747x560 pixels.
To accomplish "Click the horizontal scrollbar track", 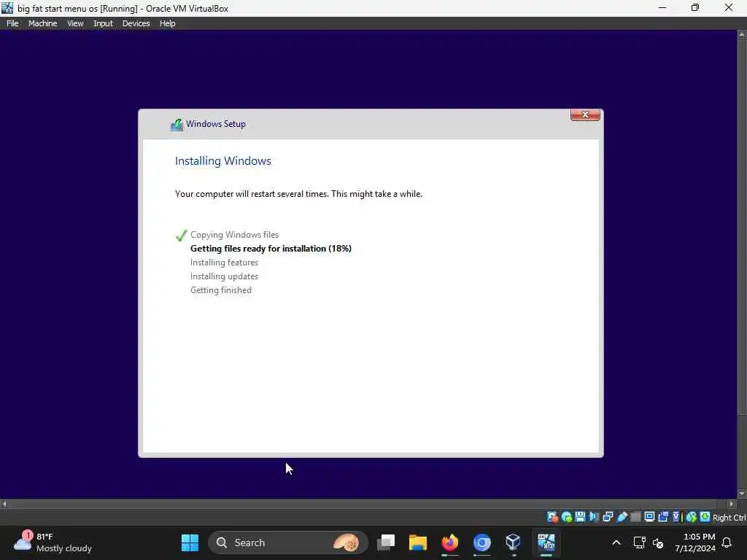I will tap(368, 504).
